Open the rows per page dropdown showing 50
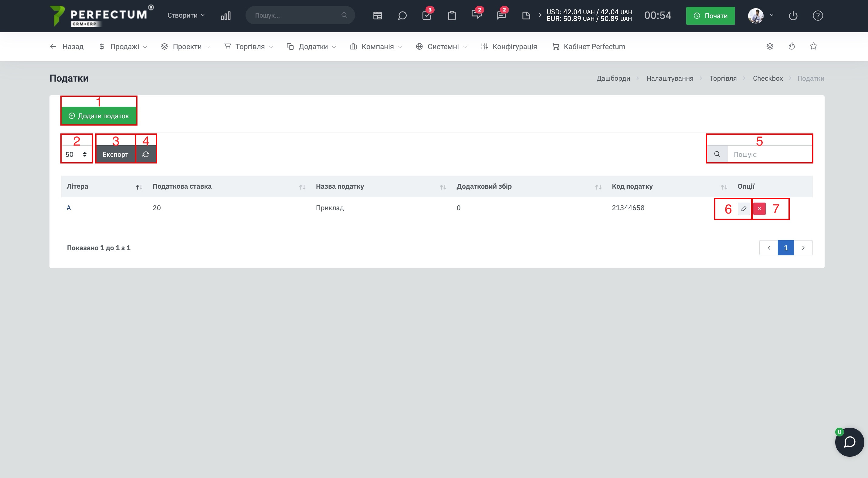 tap(76, 154)
